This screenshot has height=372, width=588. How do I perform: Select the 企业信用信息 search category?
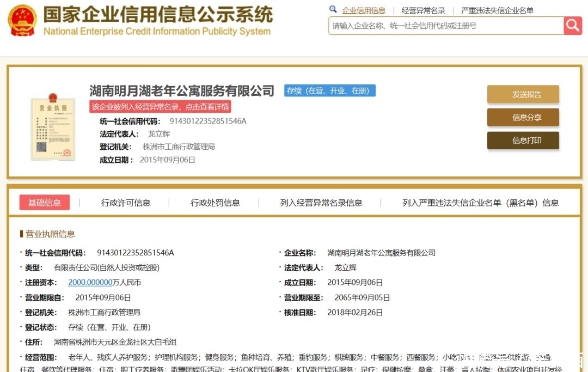click(364, 10)
